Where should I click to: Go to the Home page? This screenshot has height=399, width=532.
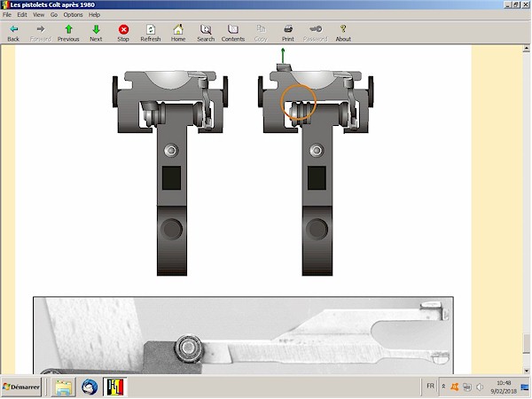[178, 33]
